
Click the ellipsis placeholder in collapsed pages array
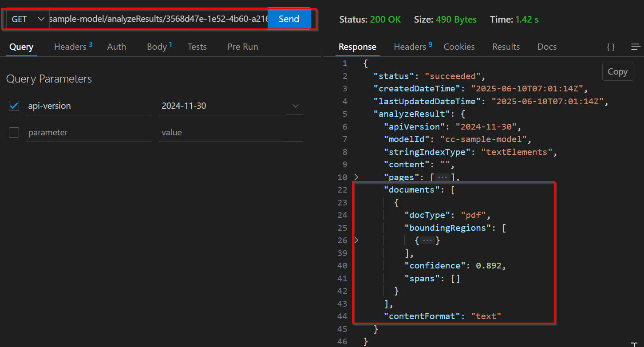(x=442, y=177)
